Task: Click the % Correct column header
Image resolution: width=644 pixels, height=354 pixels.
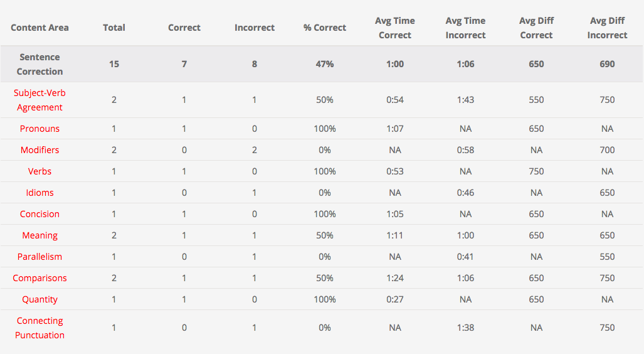Action: click(x=325, y=28)
